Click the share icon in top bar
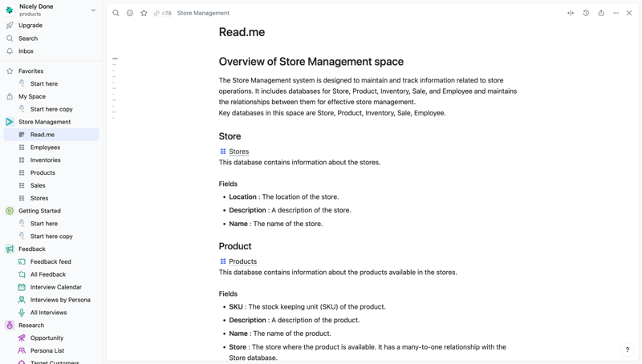The height and width of the screenshot is (364, 642). [x=601, y=13]
